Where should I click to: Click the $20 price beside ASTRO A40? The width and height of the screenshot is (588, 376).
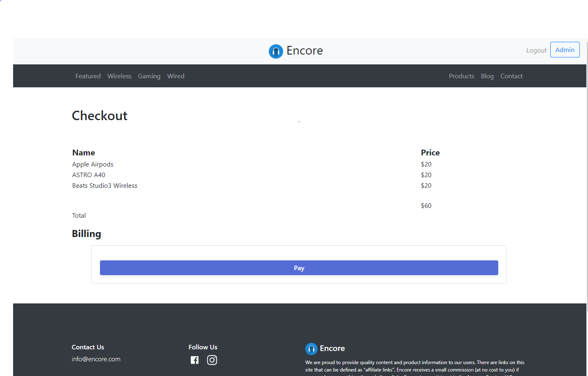(x=426, y=175)
